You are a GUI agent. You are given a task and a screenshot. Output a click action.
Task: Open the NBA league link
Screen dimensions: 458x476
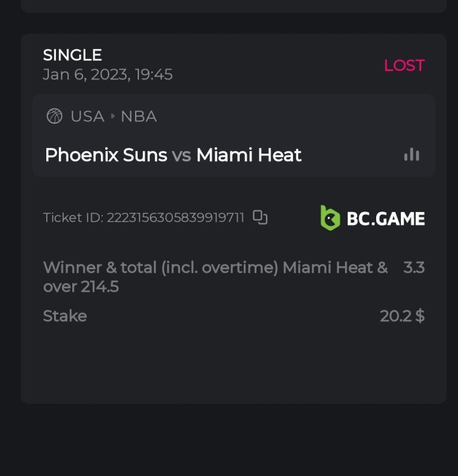[x=138, y=116]
